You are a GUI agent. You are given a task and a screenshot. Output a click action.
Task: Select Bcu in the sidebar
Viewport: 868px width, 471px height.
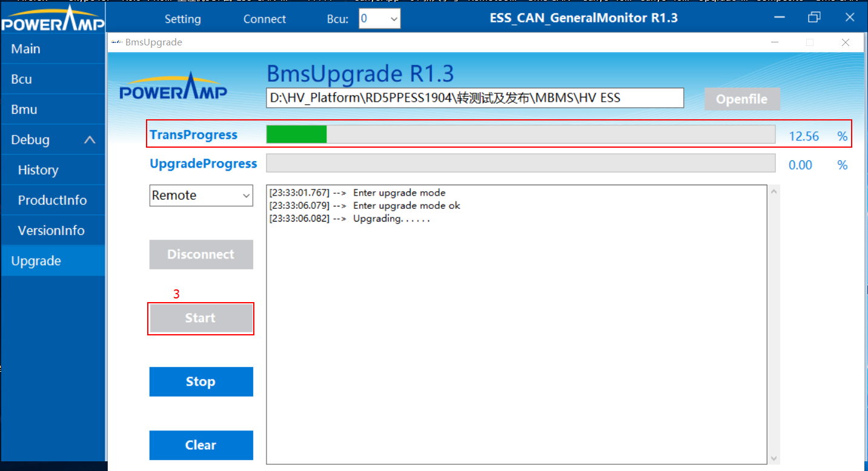(53, 79)
